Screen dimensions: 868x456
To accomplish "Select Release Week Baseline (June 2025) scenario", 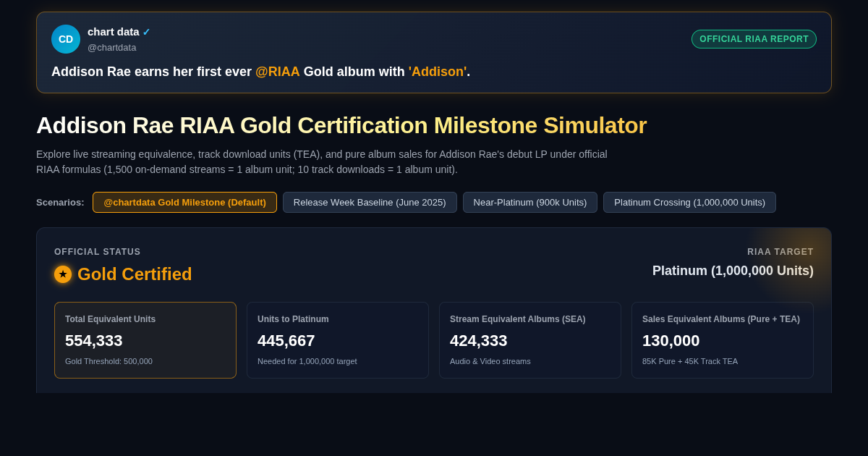I will coord(370,202).
